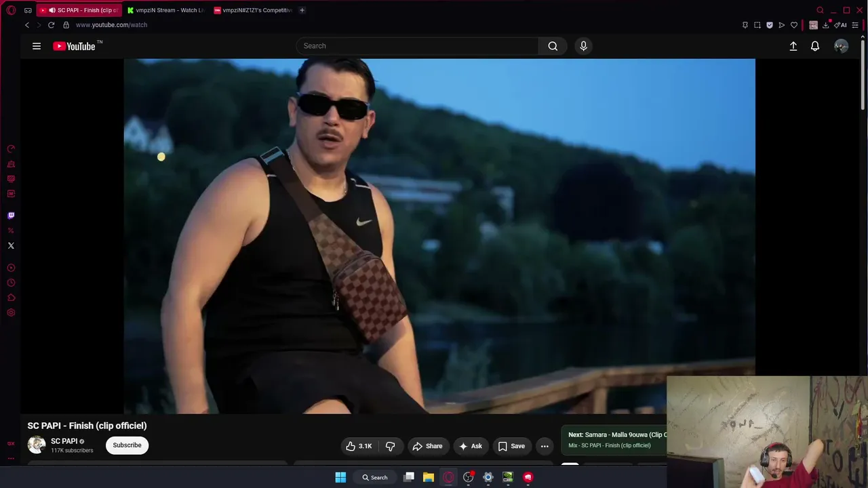868x488 pixels.
Task: Take a snapshot with the browser snapshot tool
Action: [x=757, y=25]
